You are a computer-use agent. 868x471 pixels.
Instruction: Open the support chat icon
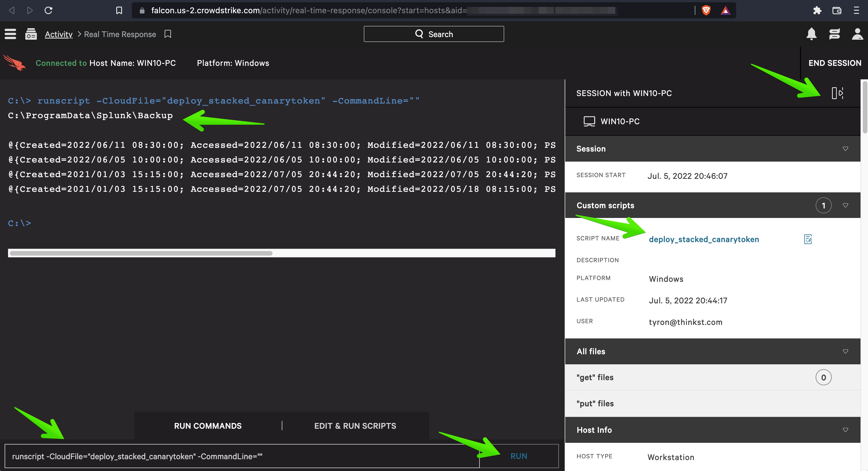(834, 34)
